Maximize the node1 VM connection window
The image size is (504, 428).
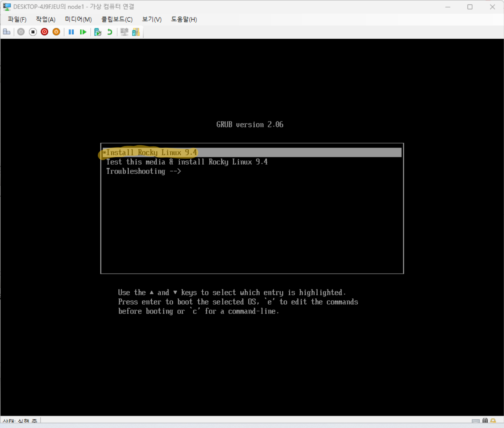pos(470,7)
